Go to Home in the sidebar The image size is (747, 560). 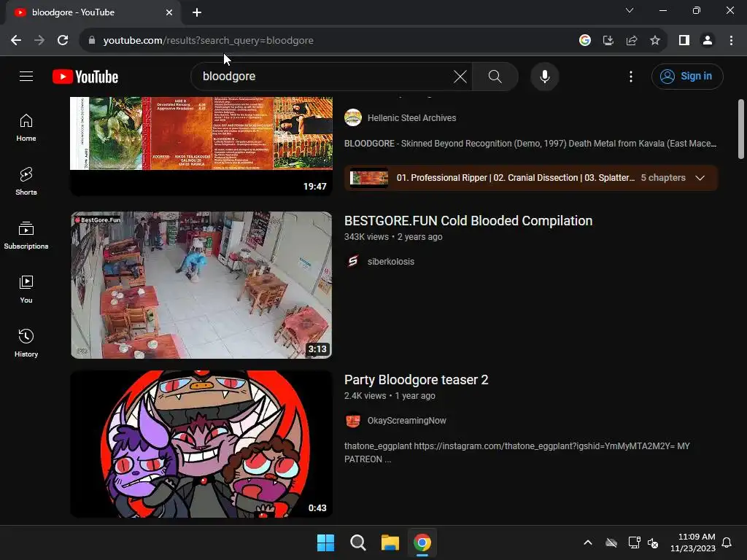[26, 128]
